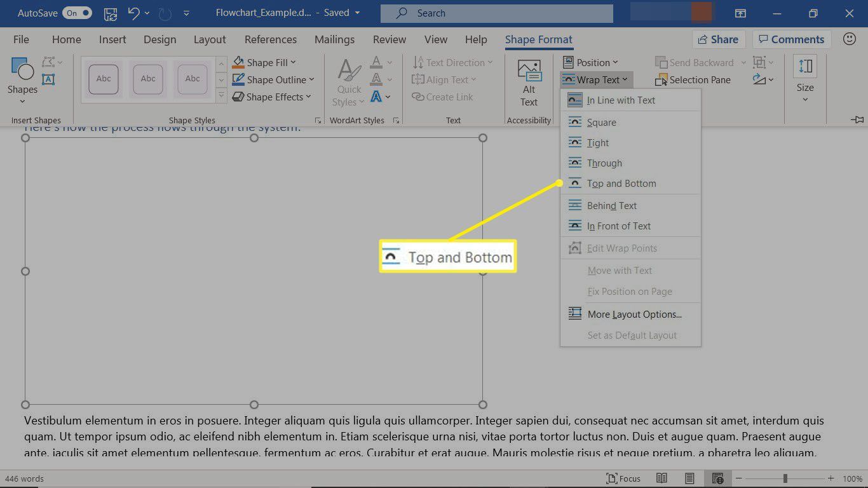Click the pin ribbon icon
Image resolution: width=868 pixels, height=488 pixels.
coord(857,119)
